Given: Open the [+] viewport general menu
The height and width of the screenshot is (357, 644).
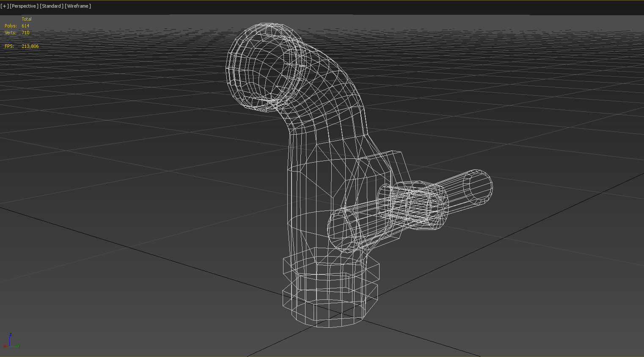Looking at the screenshot, I should tap(5, 6).
